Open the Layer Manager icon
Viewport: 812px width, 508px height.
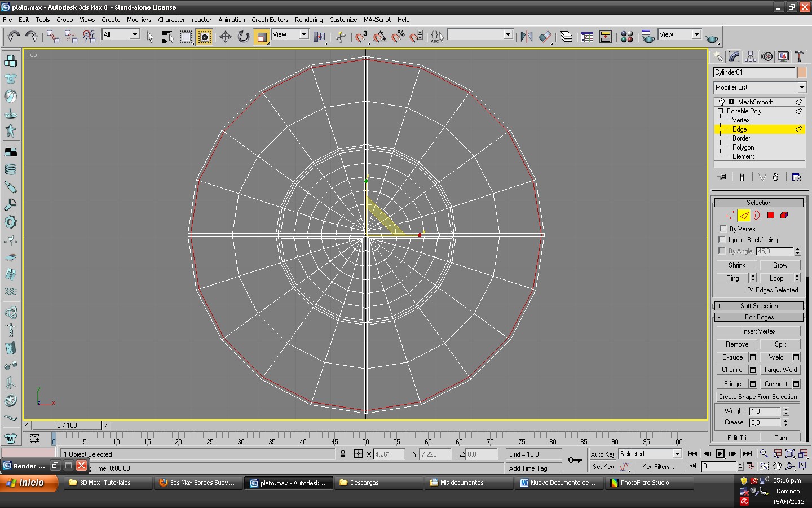(x=566, y=37)
